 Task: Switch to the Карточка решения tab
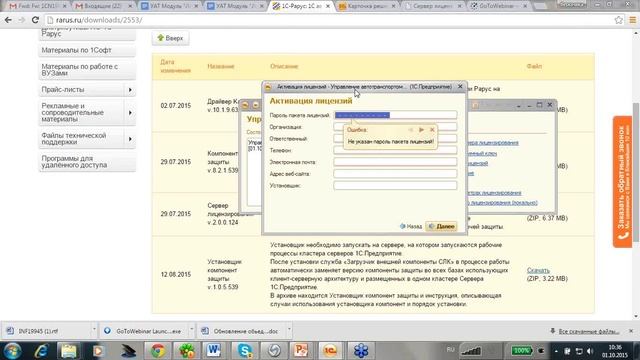(x=367, y=6)
